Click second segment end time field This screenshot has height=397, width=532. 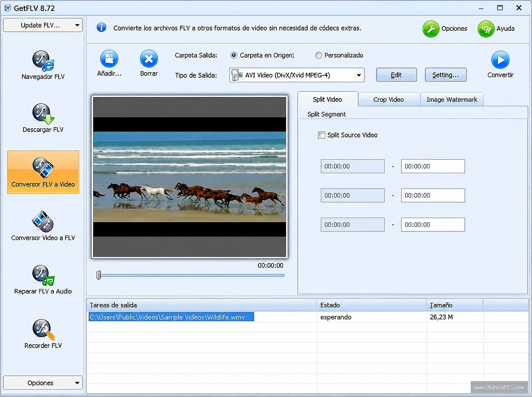tap(433, 196)
